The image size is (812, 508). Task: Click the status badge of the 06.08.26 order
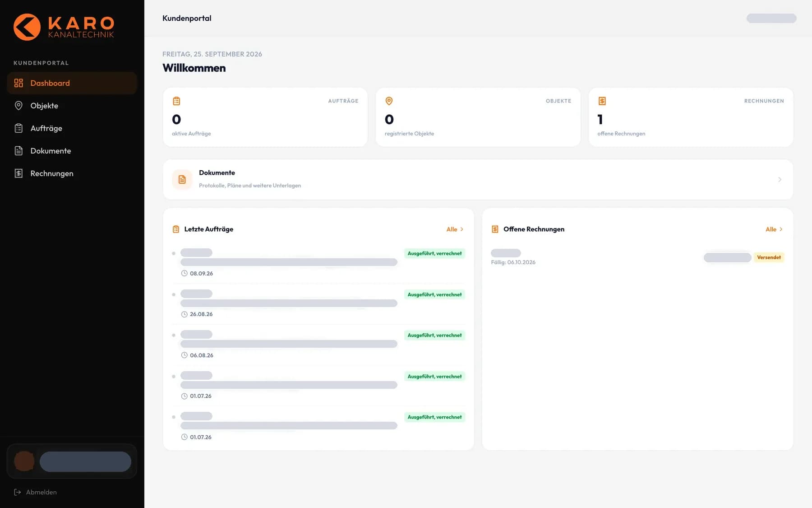(434, 336)
